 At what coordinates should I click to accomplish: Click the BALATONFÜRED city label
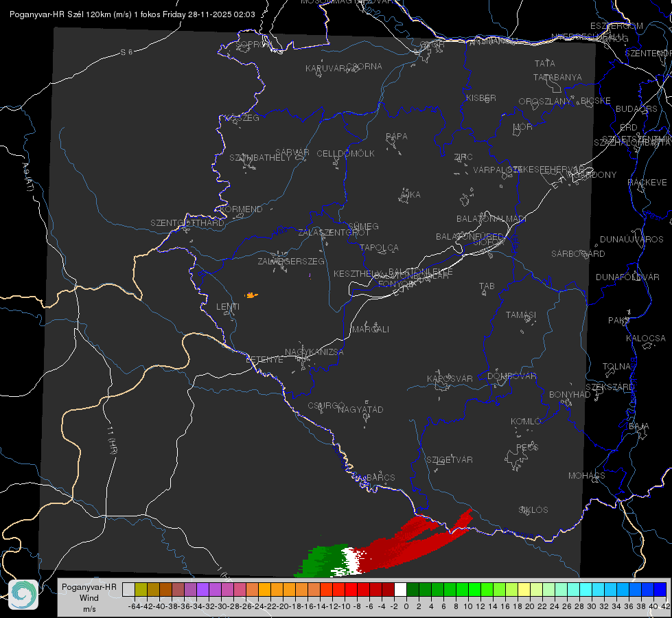[x=470, y=237]
